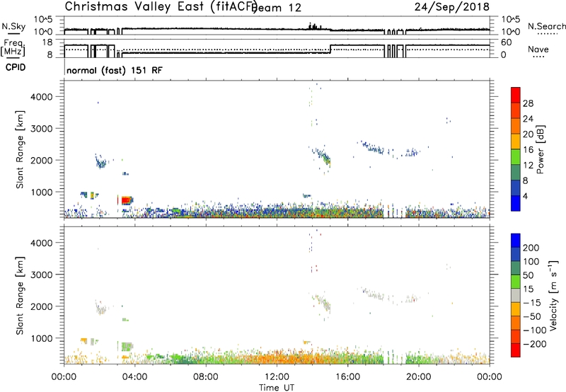Click the 'Velocity [m s⁻¹]' colorbar label
566x392 pixels.
[553, 295]
